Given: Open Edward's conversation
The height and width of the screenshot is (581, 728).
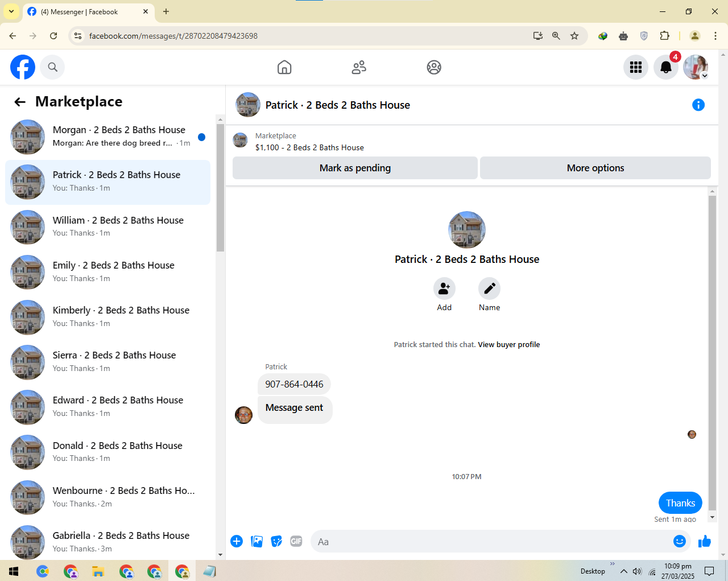Looking at the screenshot, I should (x=108, y=407).
